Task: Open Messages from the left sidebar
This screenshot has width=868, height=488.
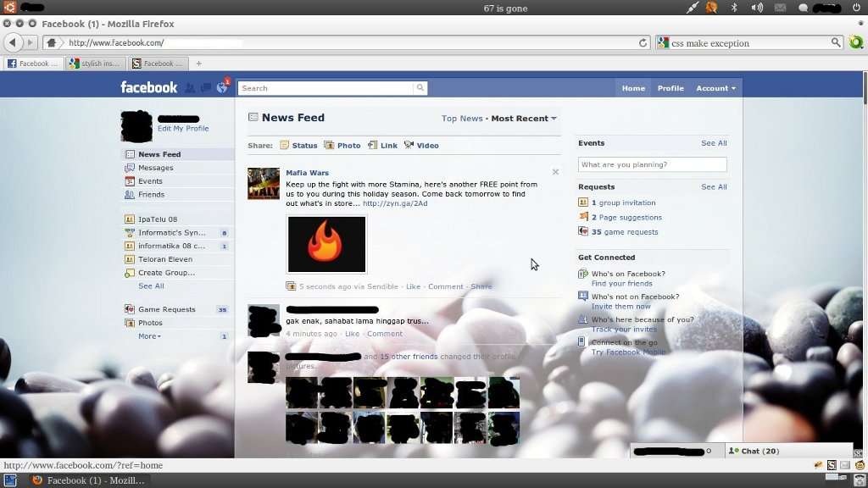Action: 155,167
